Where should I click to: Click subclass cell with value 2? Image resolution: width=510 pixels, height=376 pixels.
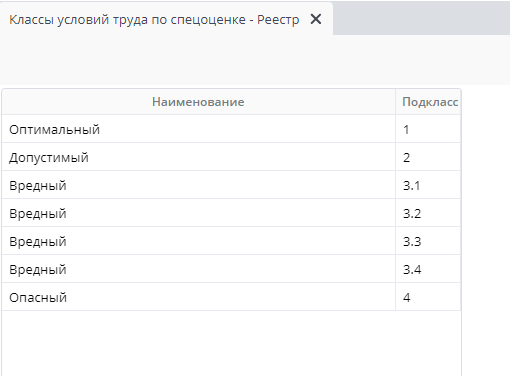click(x=428, y=157)
